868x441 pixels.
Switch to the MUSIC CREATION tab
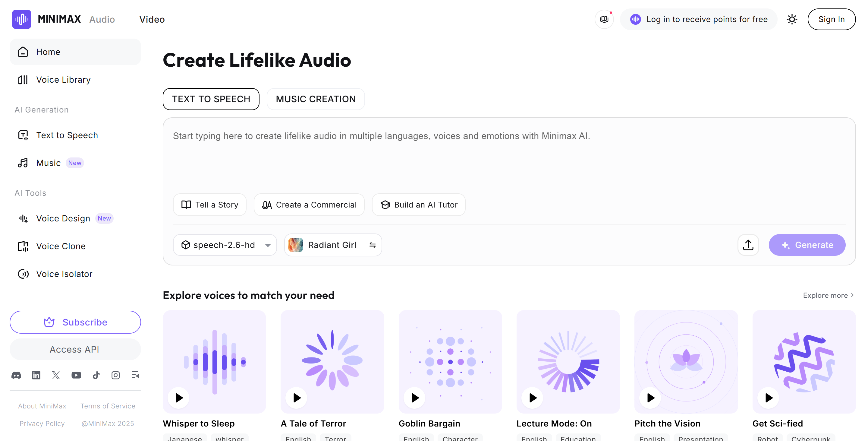pyautogui.click(x=315, y=99)
